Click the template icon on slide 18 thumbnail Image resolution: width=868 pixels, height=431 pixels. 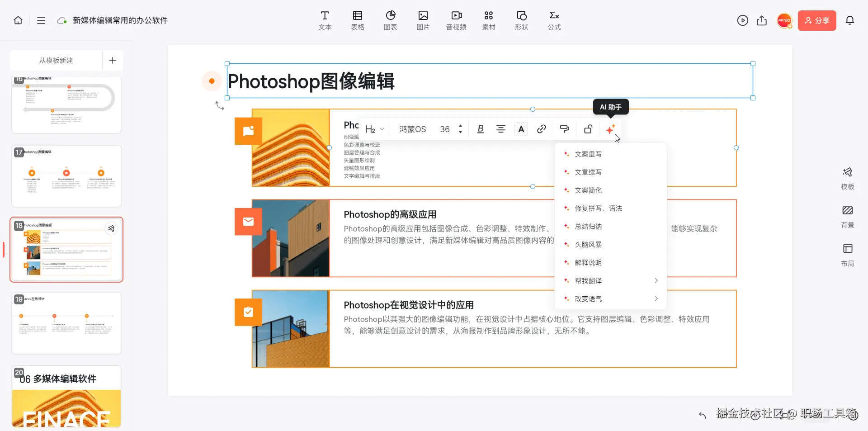(x=111, y=228)
